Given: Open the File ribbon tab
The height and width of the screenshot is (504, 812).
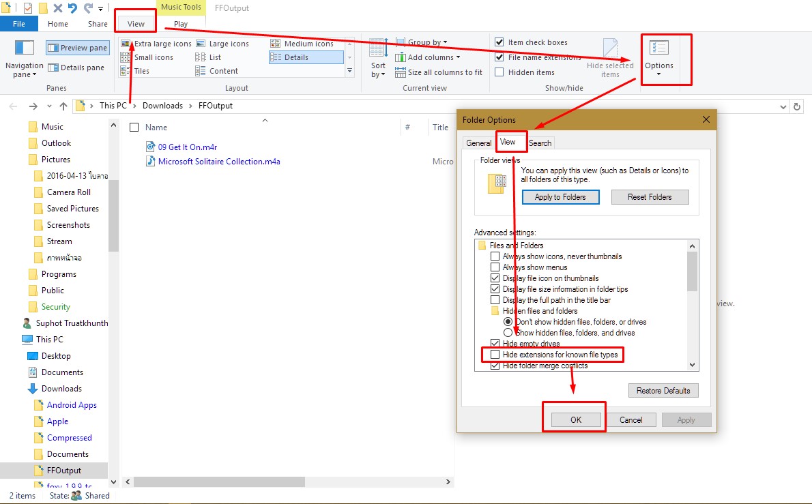Looking at the screenshot, I should [18, 24].
